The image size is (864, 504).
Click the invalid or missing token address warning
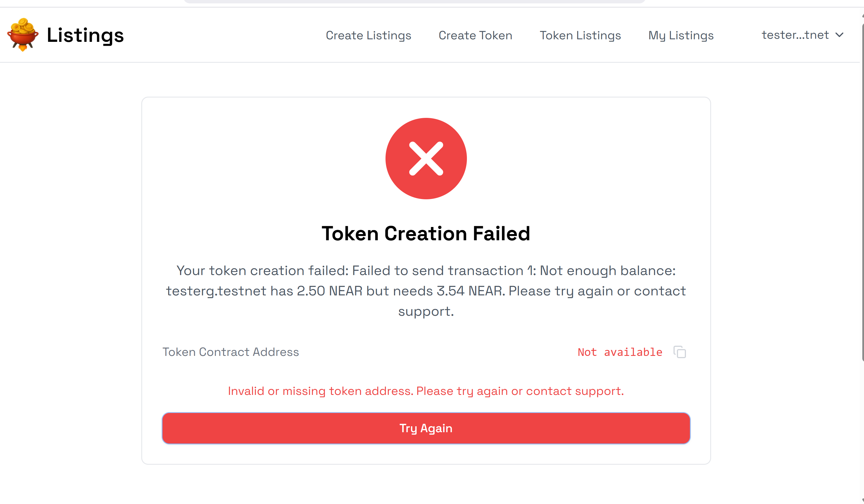coord(426,391)
